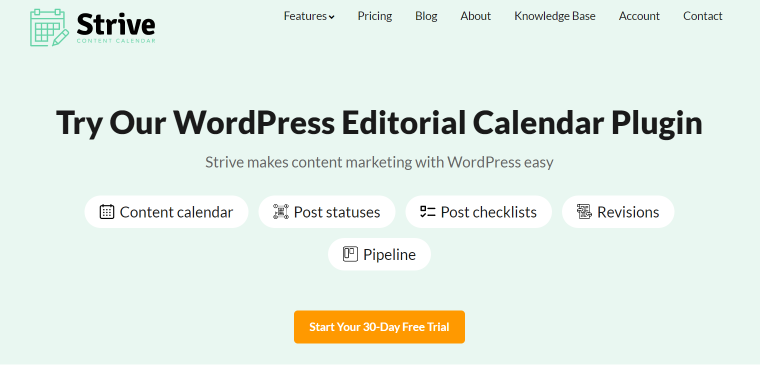This screenshot has width=760, height=365.
Task: Select the Post statuses feature pill
Action: click(x=327, y=212)
